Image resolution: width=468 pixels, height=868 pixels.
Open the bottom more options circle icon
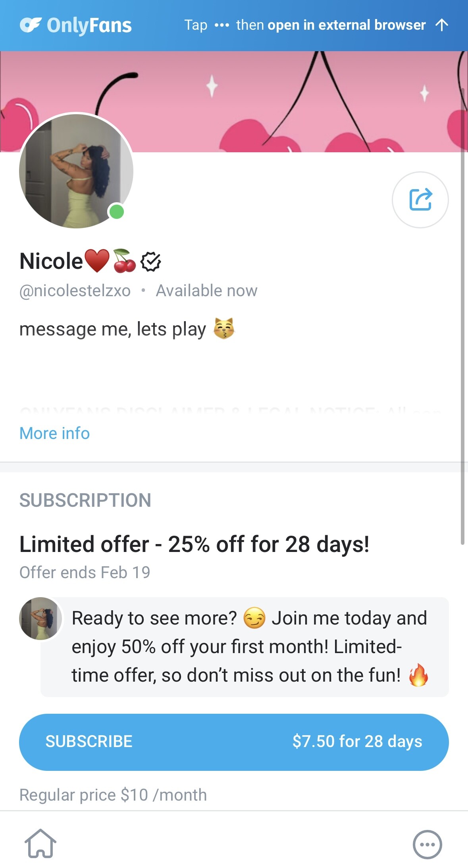(427, 844)
